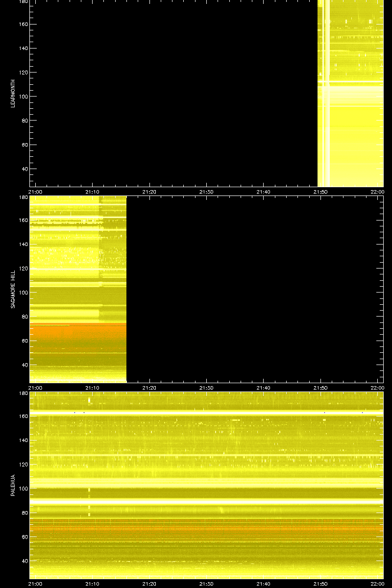Click 21:10 under the Learmonth panel

(x=93, y=192)
